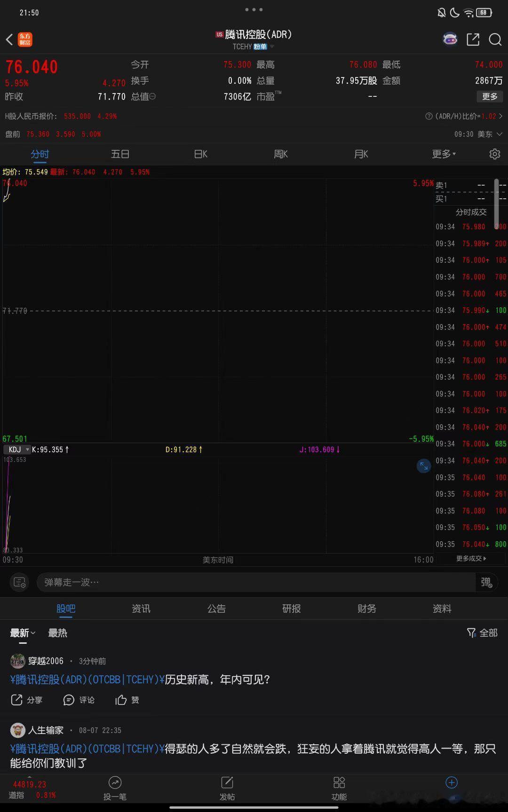Select the 分时 chart tab
This screenshot has height=812, width=508.
coord(40,154)
